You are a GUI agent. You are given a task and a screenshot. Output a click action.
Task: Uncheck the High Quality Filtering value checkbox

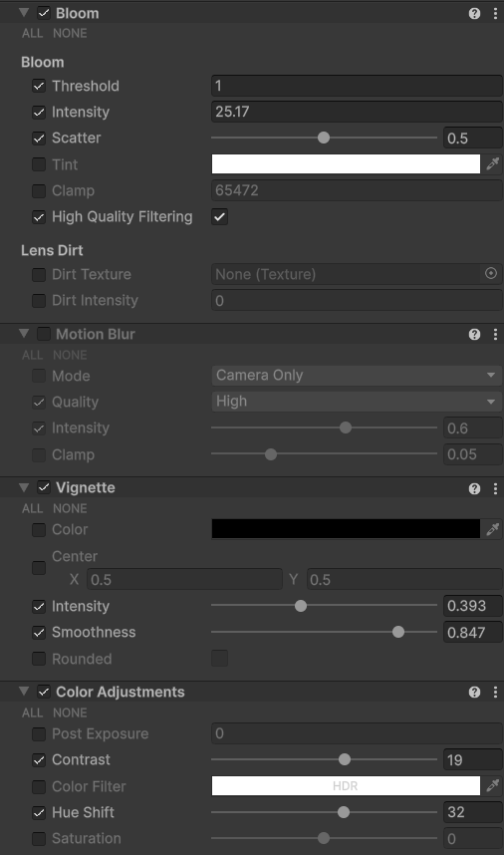pyautogui.click(x=219, y=217)
